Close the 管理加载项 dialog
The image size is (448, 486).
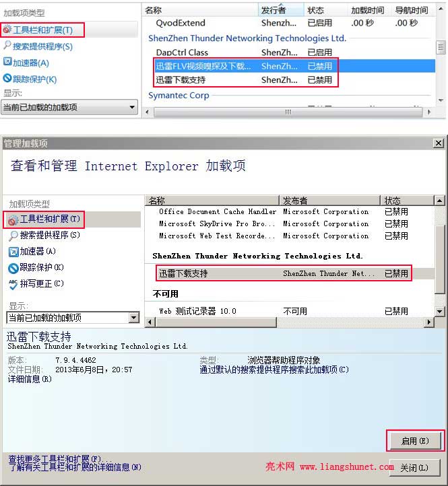point(439,143)
